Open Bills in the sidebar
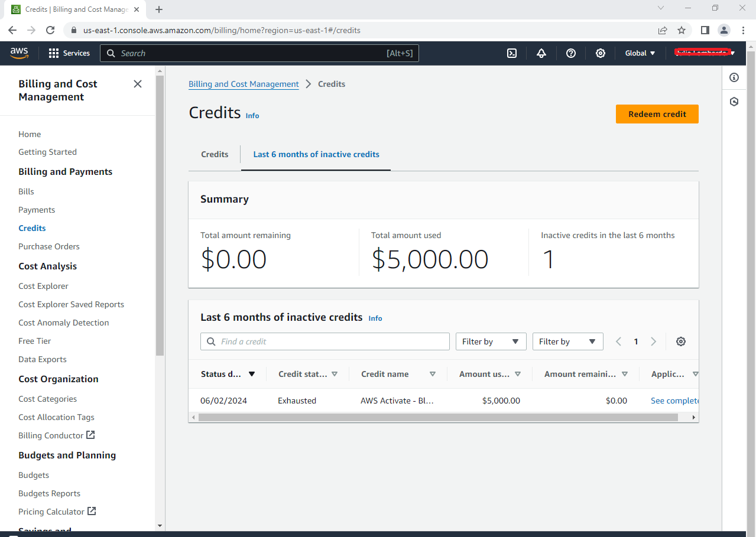 (x=26, y=191)
